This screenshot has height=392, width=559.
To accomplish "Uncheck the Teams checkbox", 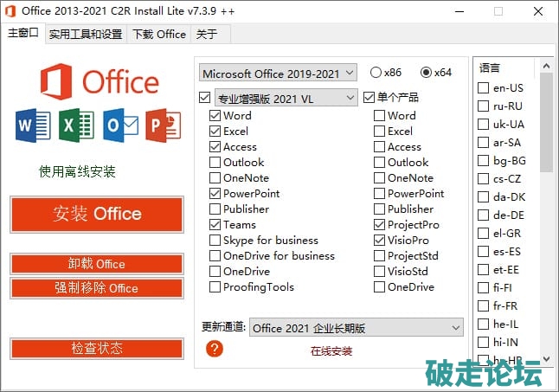I will tap(215, 225).
